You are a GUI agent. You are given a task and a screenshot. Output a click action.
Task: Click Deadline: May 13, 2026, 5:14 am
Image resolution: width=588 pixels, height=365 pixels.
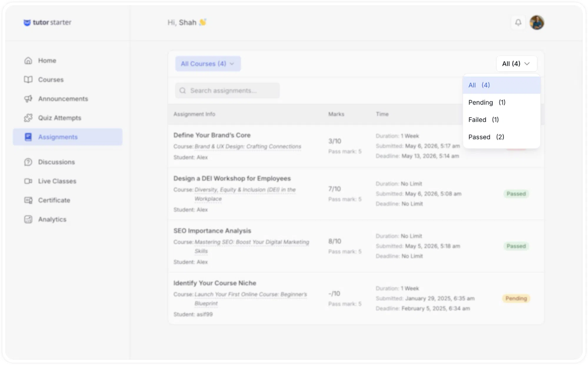417,156
